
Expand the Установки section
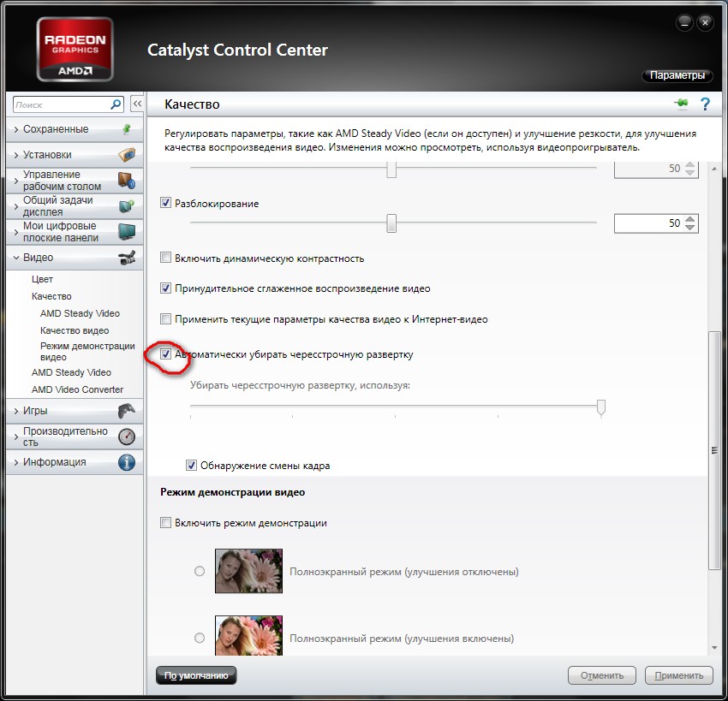coord(47,155)
